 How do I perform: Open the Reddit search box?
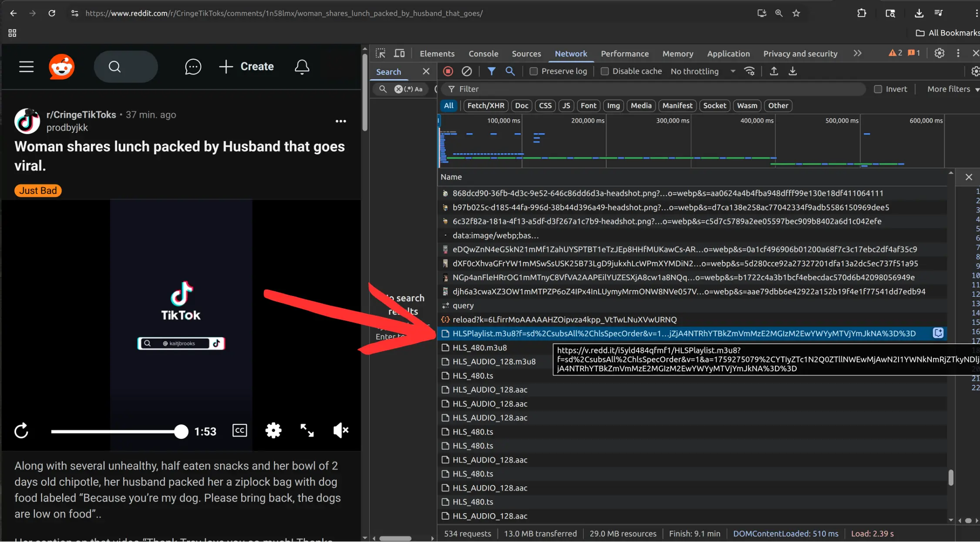[x=126, y=67]
